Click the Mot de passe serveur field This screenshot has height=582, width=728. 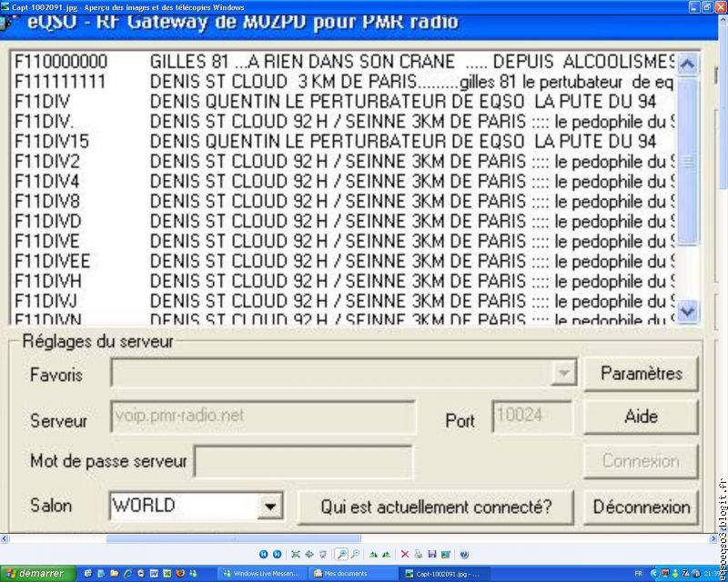[303, 461]
